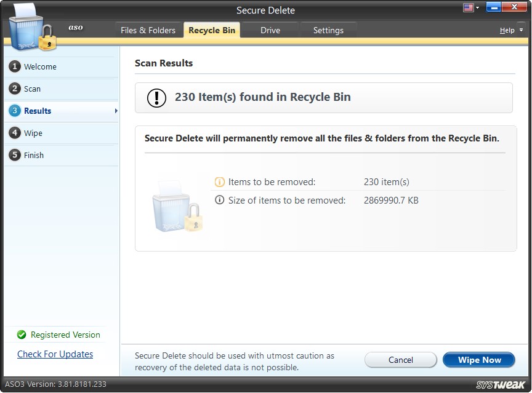Open the Help dropdown arrow

click(520, 30)
